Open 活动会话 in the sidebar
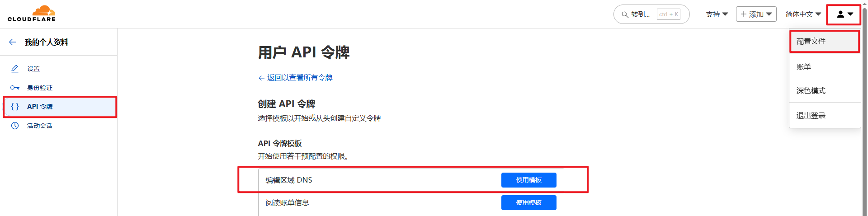This screenshot has width=868, height=216. coord(40,126)
